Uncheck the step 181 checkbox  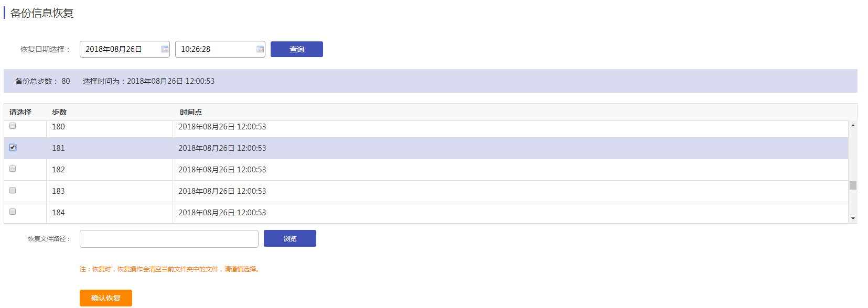pos(13,148)
